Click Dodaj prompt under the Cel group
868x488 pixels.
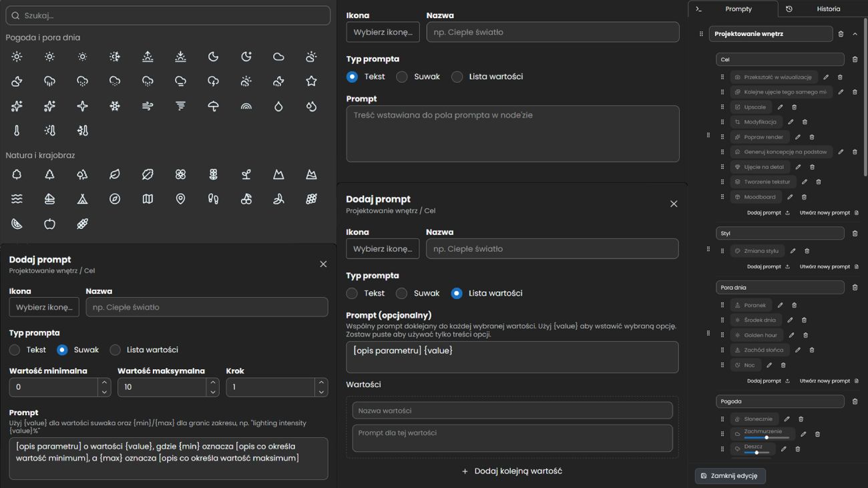pyautogui.click(x=769, y=213)
